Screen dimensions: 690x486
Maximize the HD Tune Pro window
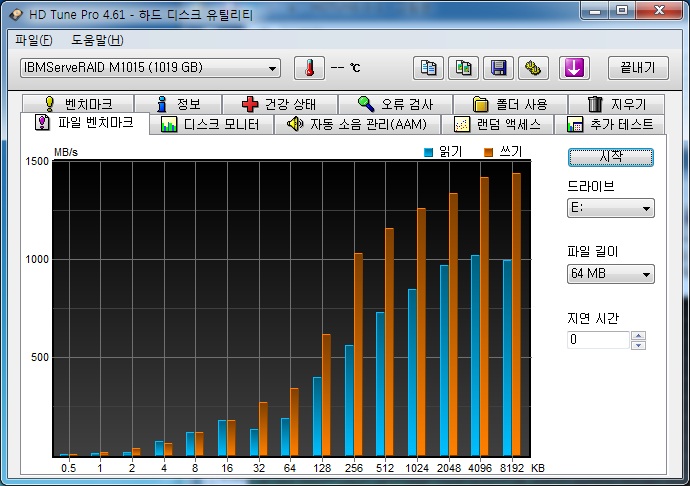click(622, 10)
